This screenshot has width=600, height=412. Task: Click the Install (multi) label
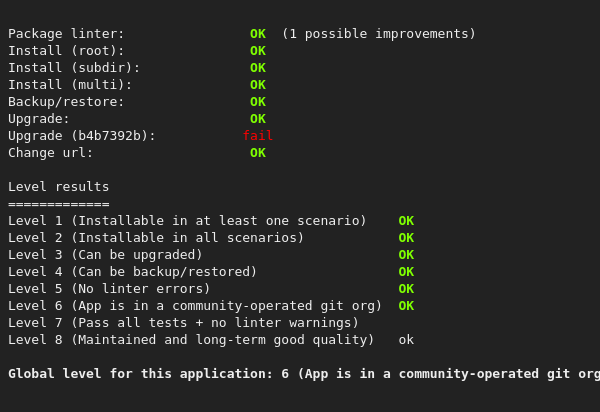click(x=70, y=85)
